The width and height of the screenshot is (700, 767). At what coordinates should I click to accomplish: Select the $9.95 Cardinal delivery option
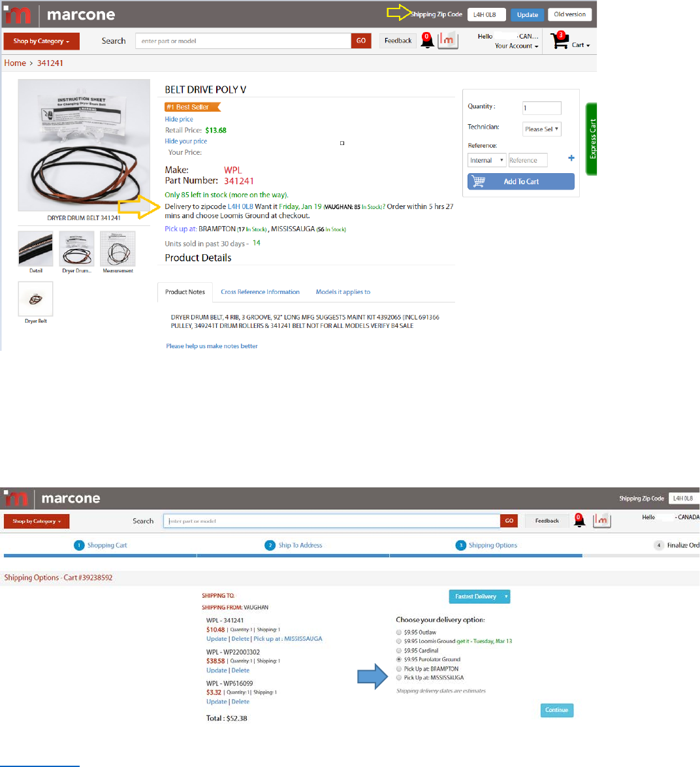pos(399,651)
